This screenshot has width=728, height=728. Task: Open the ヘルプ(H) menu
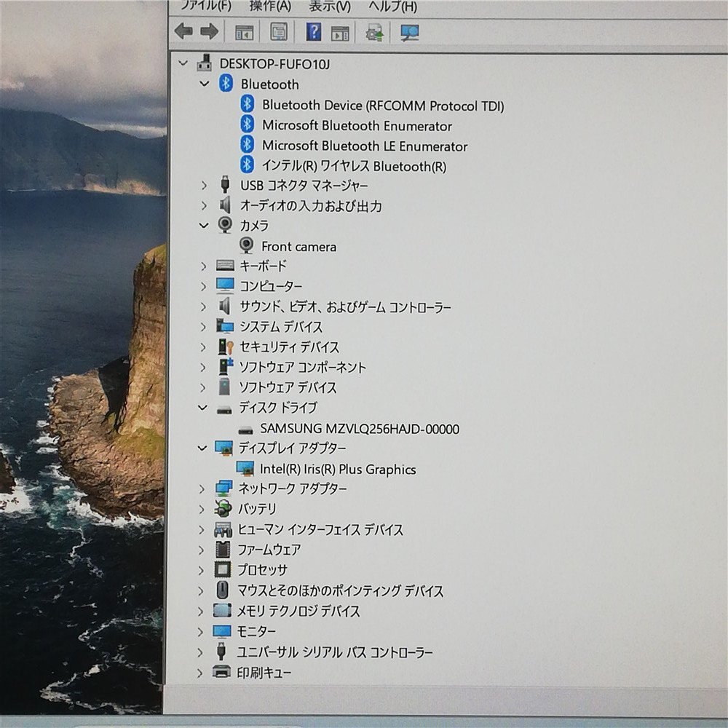point(392,7)
